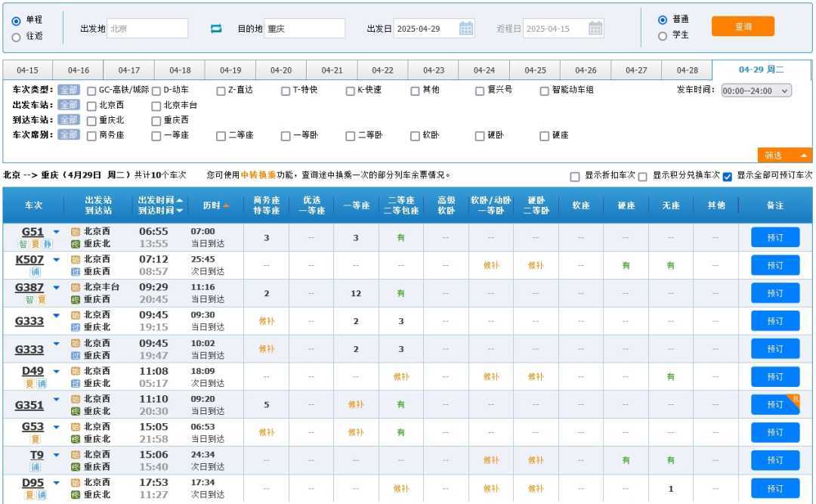Image resolution: width=816 pixels, height=504 pixels.
Task: Click the 复 Fuxing tag under G53
Action: coord(35,439)
